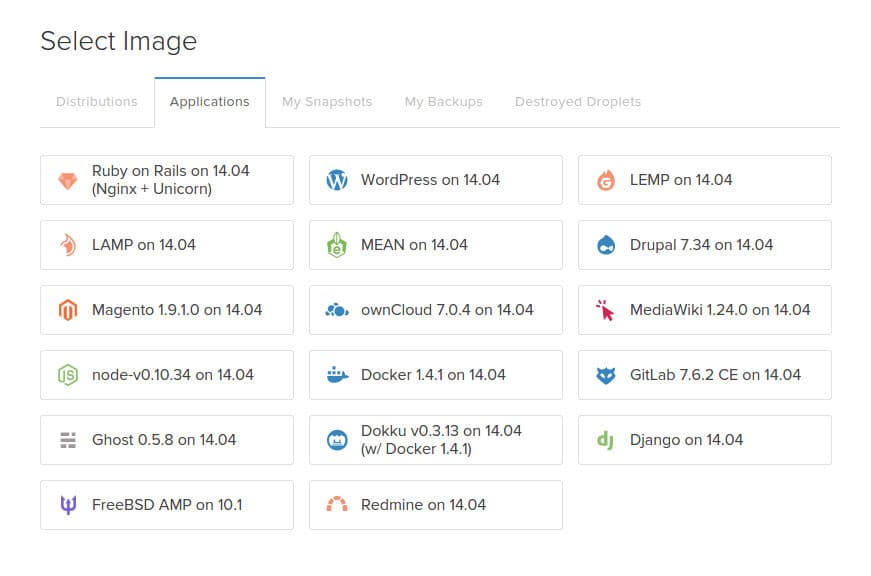
Task: Choose the 'Ghost 0.5.8 on 14.04' label
Action: tap(164, 440)
